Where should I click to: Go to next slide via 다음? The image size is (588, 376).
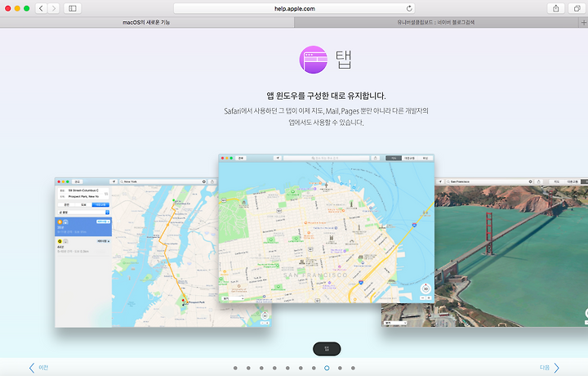tap(550, 368)
